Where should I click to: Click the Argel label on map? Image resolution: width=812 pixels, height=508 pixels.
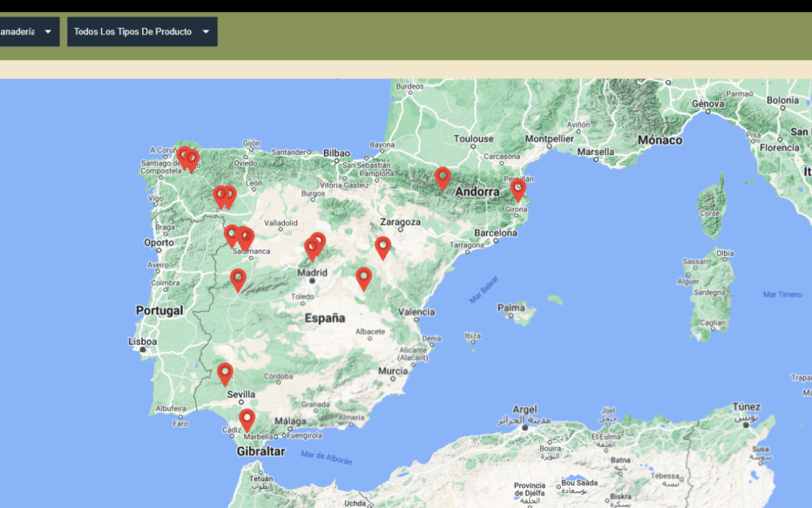525,409
